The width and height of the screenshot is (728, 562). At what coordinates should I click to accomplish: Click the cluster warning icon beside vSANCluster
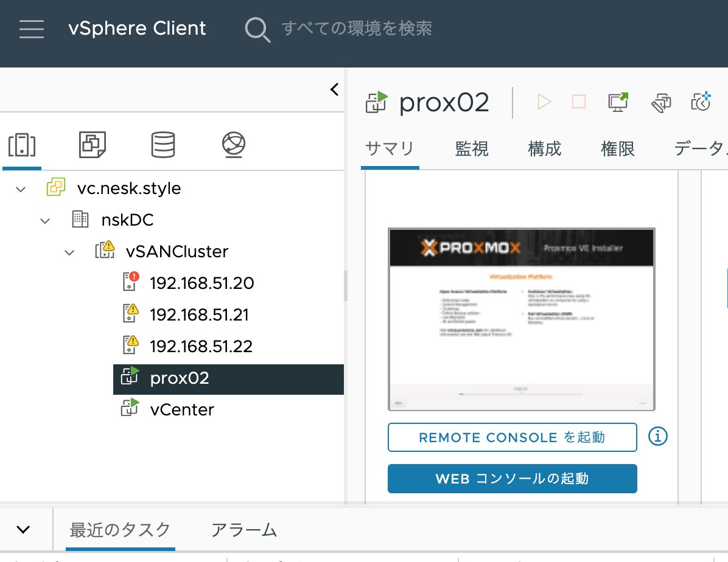[105, 249]
